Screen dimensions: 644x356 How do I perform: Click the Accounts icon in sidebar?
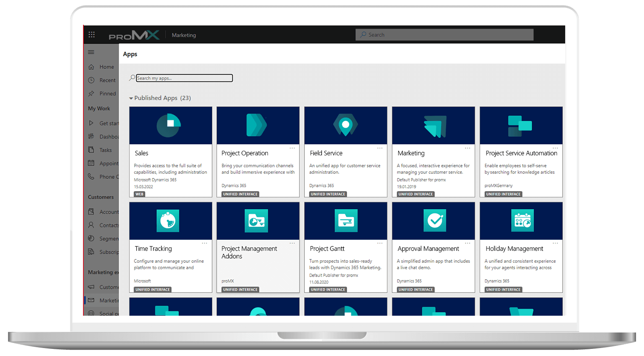pyautogui.click(x=91, y=212)
